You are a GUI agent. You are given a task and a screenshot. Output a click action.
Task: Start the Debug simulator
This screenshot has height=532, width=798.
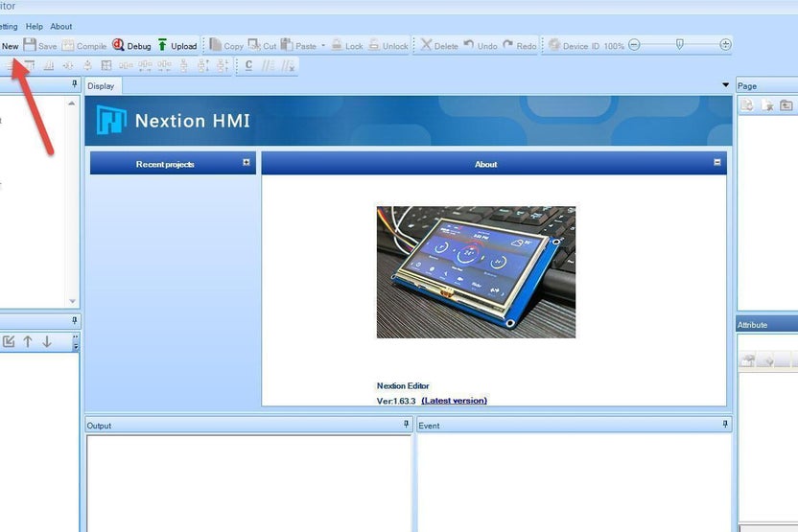[131, 45]
